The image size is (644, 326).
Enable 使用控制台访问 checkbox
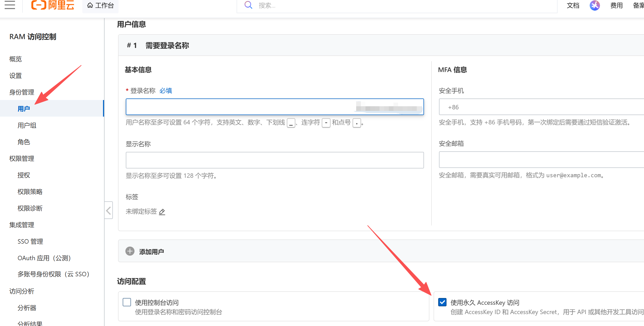click(127, 302)
